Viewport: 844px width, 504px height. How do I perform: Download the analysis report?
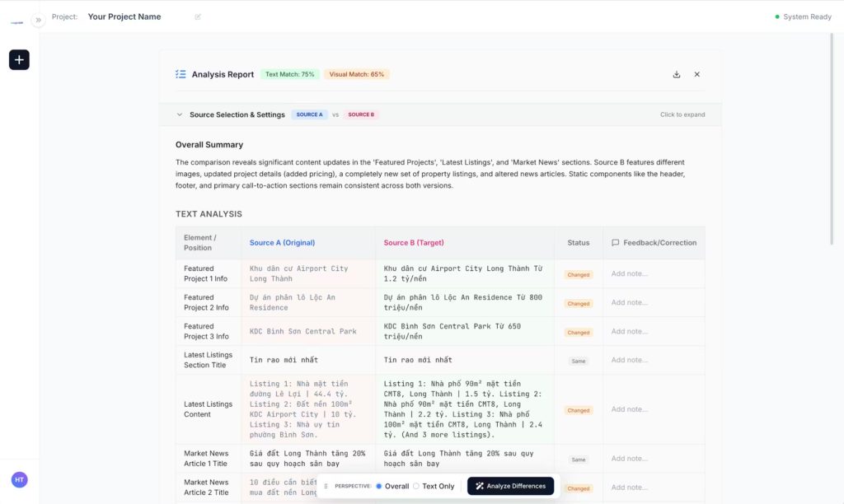(x=676, y=74)
